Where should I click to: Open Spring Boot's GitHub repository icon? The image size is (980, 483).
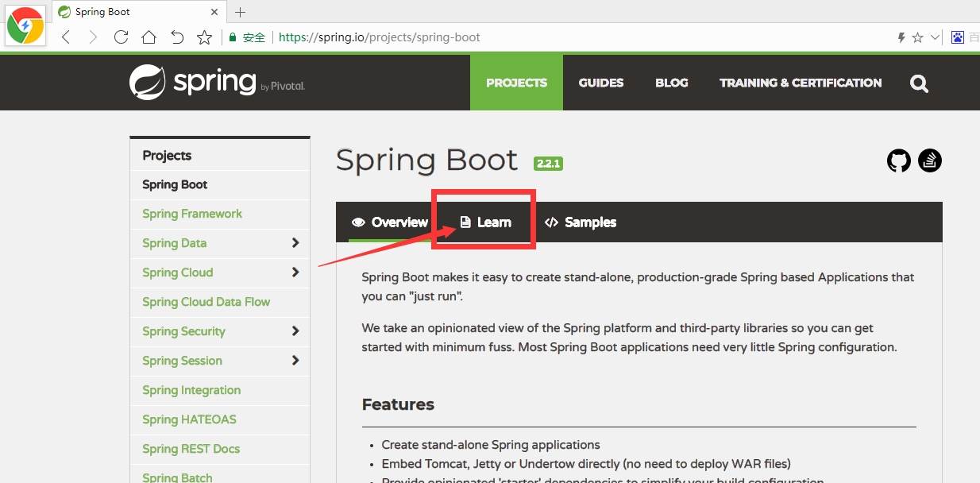(x=898, y=160)
